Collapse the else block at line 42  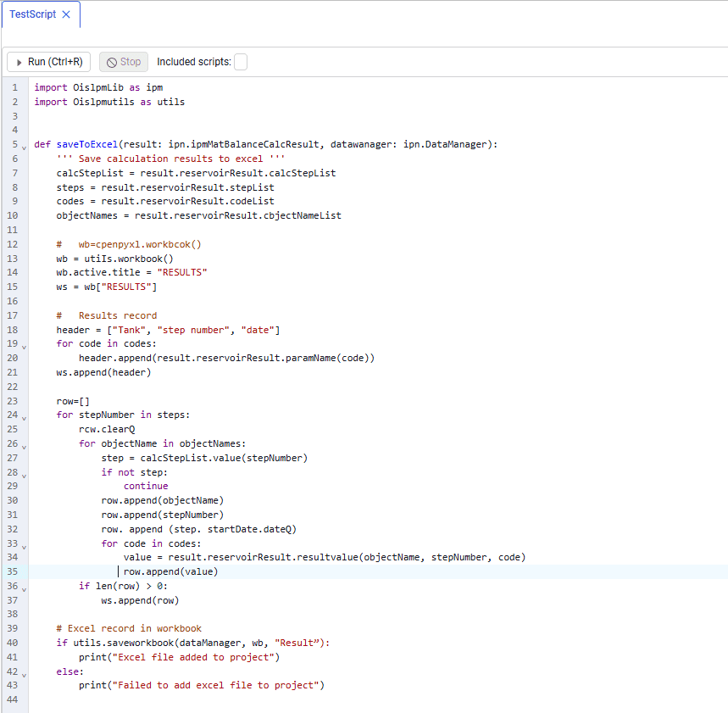click(x=24, y=675)
